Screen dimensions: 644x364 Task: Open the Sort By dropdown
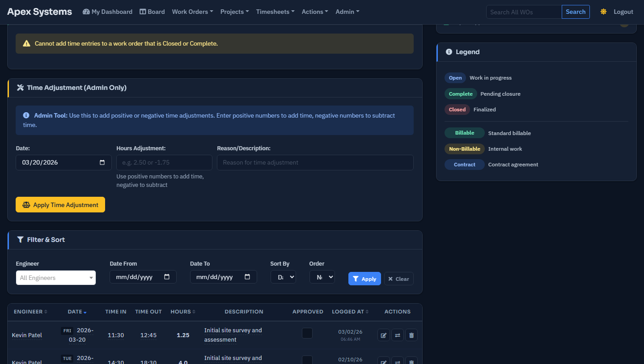[x=283, y=277]
